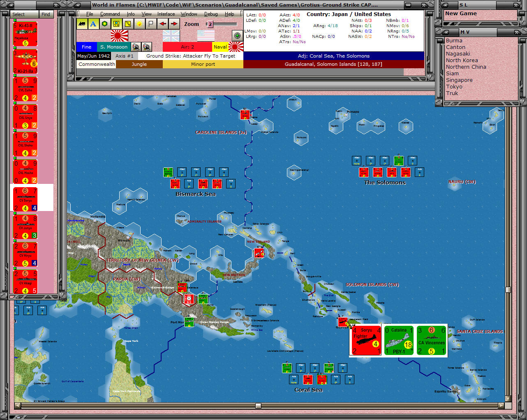
Task: Click Siam in the M V list
Action: click(x=452, y=74)
